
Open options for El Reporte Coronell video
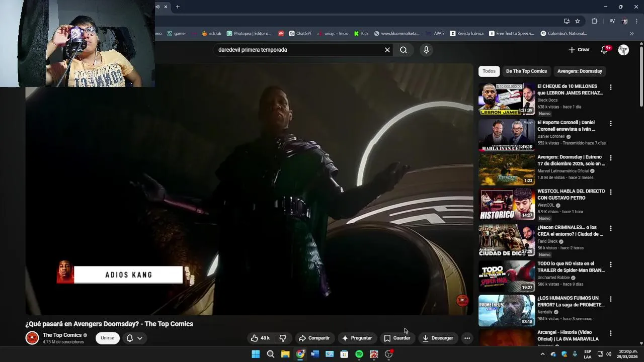(610, 123)
